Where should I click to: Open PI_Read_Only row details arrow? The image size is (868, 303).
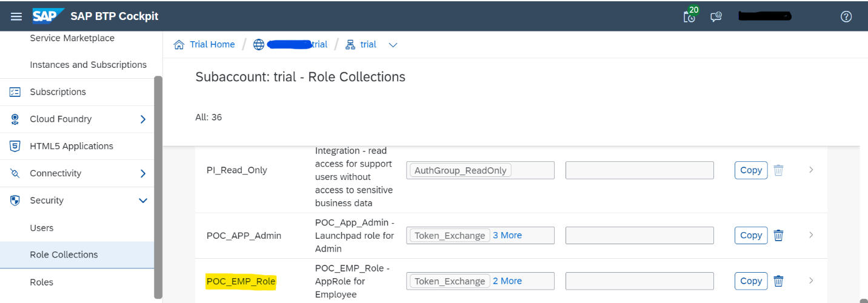tap(811, 170)
